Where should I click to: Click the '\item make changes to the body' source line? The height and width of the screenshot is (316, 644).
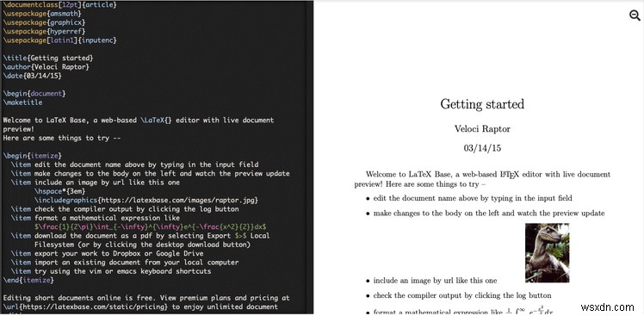pyautogui.click(x=151, y=173)
